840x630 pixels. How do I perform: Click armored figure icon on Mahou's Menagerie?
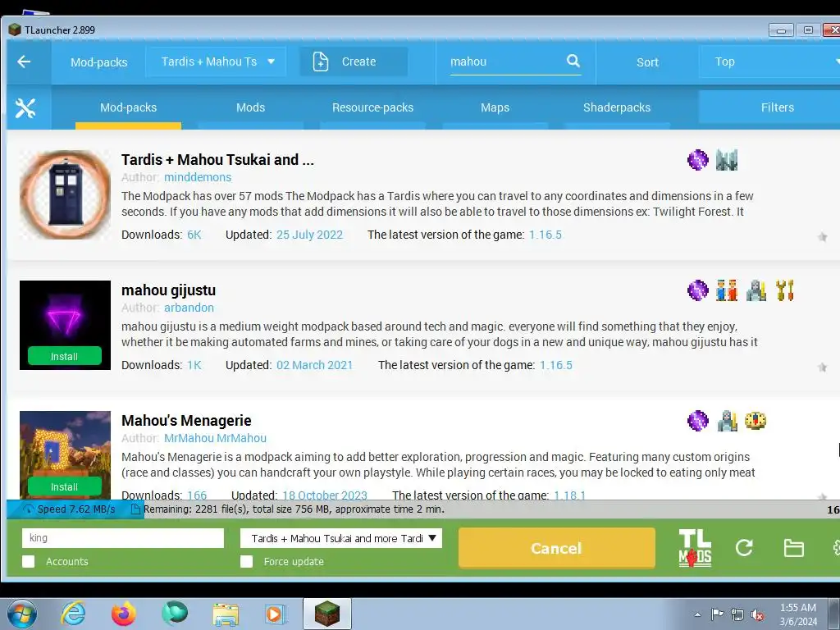(727, 421)
